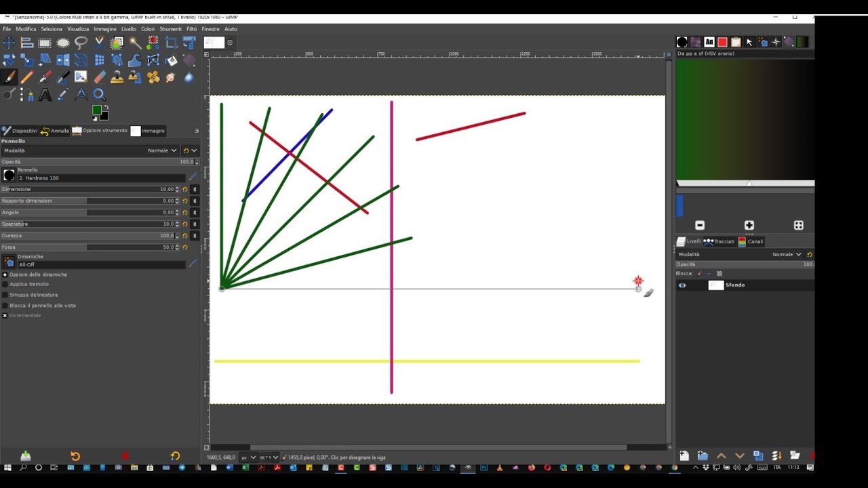This screenshot has height=488, width=868.
Task: Switch to the Canali tab
Action: point(751,241)
